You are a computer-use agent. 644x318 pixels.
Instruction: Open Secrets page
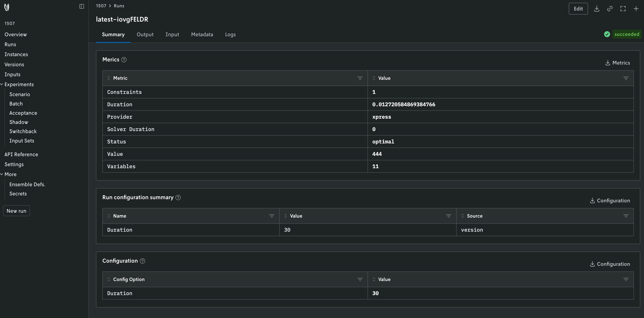tap(18, 194)
